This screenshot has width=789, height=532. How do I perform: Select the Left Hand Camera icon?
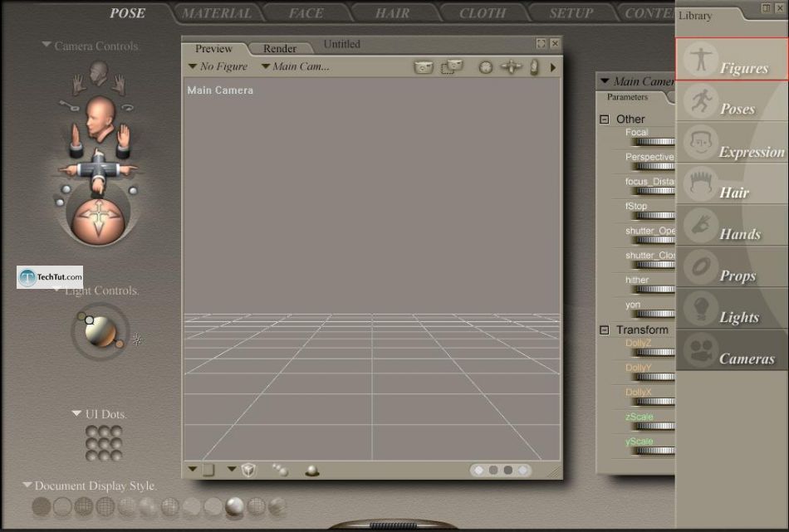(79, 85)
